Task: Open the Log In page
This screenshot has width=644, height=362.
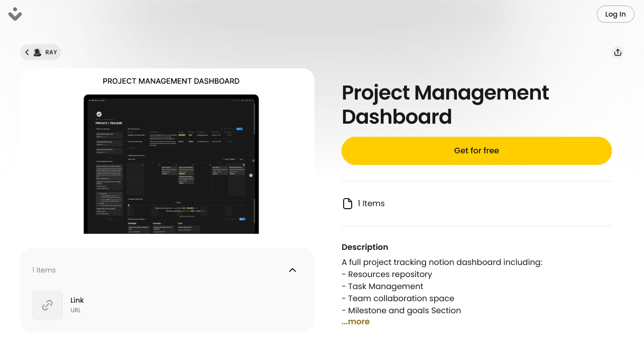Action: 615,14
